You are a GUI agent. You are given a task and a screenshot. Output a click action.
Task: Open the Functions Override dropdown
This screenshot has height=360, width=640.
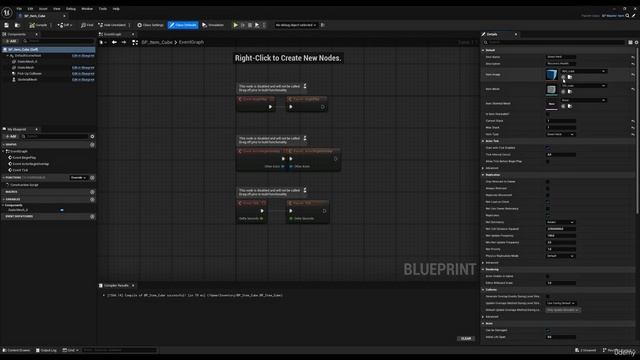[x=78, y=178]
